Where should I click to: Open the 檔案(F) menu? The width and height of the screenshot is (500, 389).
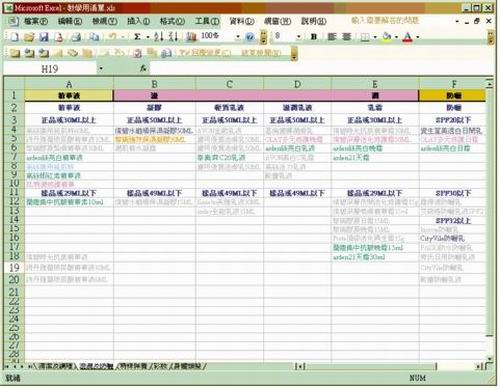coord(36,21)
